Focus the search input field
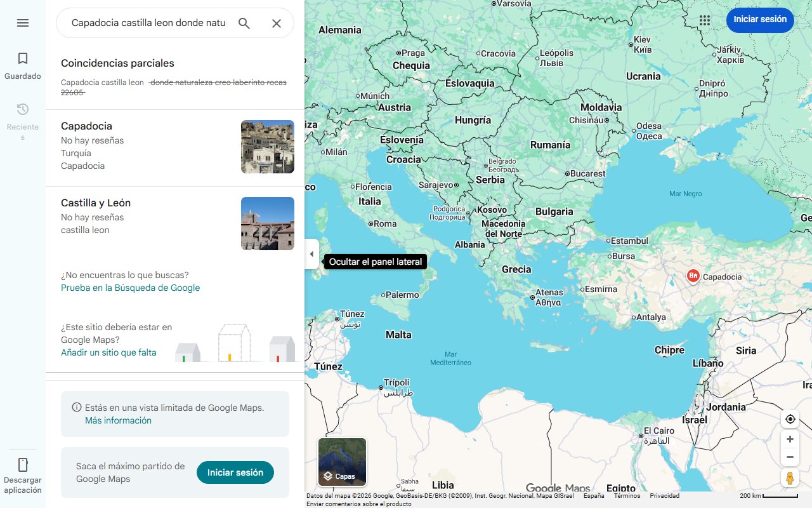The height and width of the screenshot is (508, 812). coord(148,23)
